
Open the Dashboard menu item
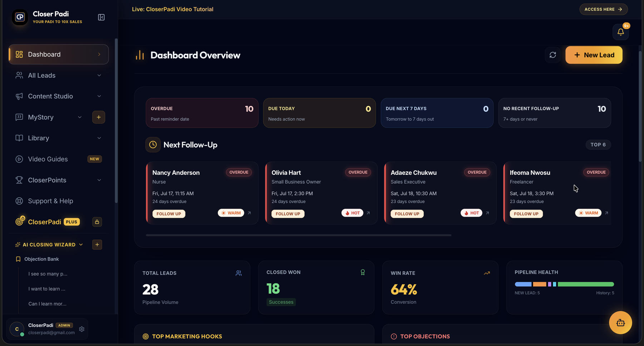59,54
